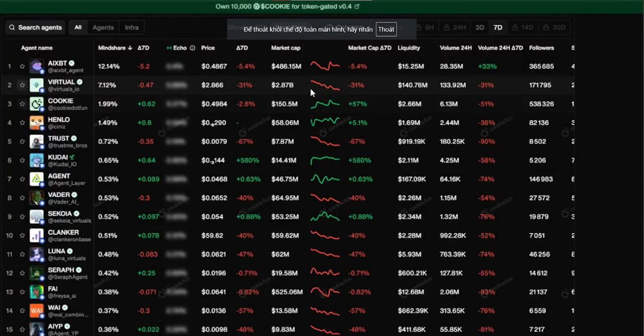The image size is (644, 336).
Task: Click the KUDAI agent avatar
Action: (36, 160)
